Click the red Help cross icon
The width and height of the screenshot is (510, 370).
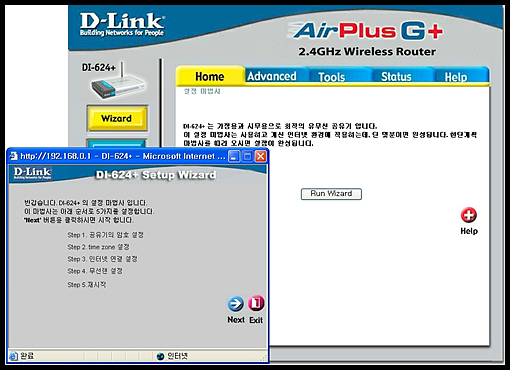pos(469,215)
